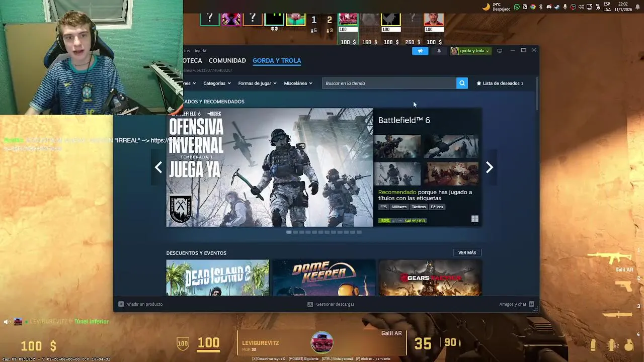Open Notion icon in the system tray
The width and height of the screenshot is (644, 362).
(525, 7)
